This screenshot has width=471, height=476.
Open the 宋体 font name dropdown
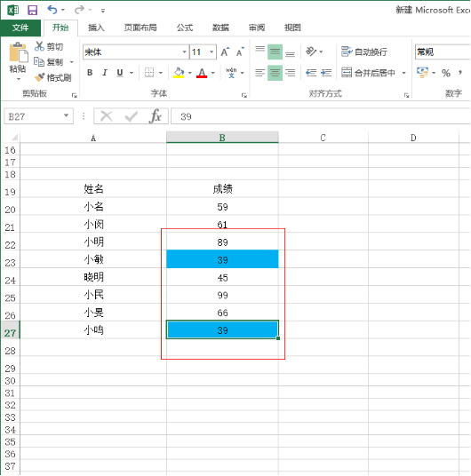pos(184,52)
